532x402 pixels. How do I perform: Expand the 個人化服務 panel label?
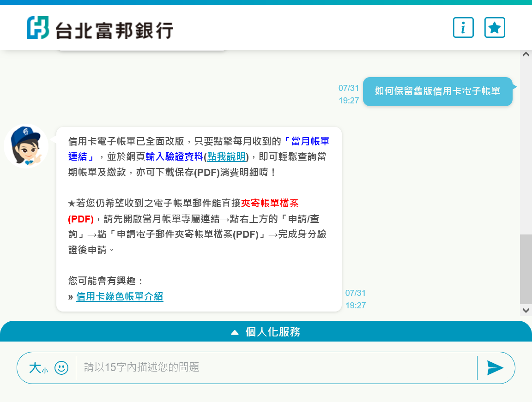click(x=272, y=332)
